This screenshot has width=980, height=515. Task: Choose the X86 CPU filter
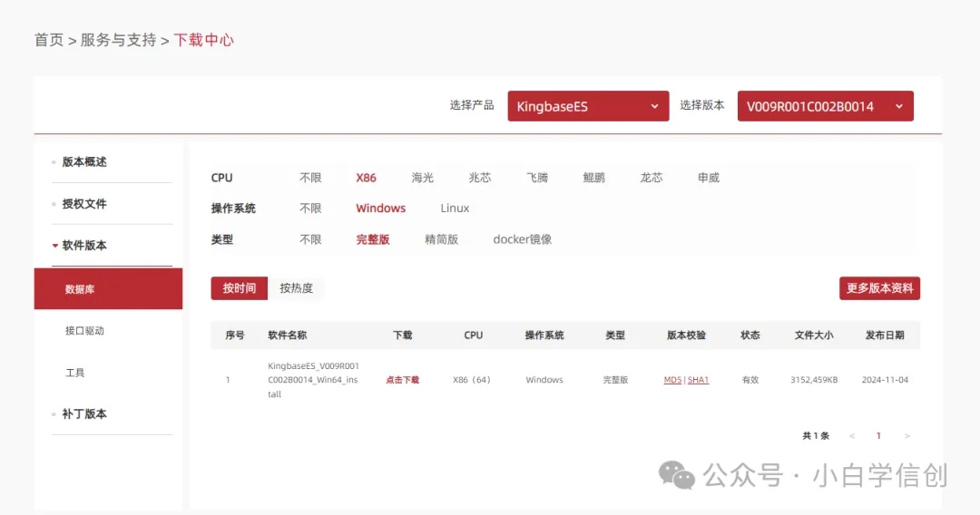coord(367,178)
